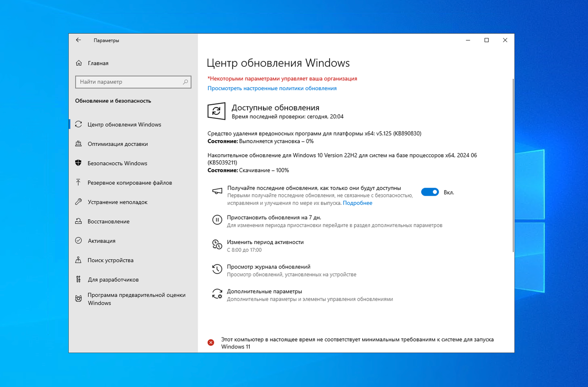Click the pause icon for updates
This screenshot has width=588, height=387.
(x=217, y=220)
